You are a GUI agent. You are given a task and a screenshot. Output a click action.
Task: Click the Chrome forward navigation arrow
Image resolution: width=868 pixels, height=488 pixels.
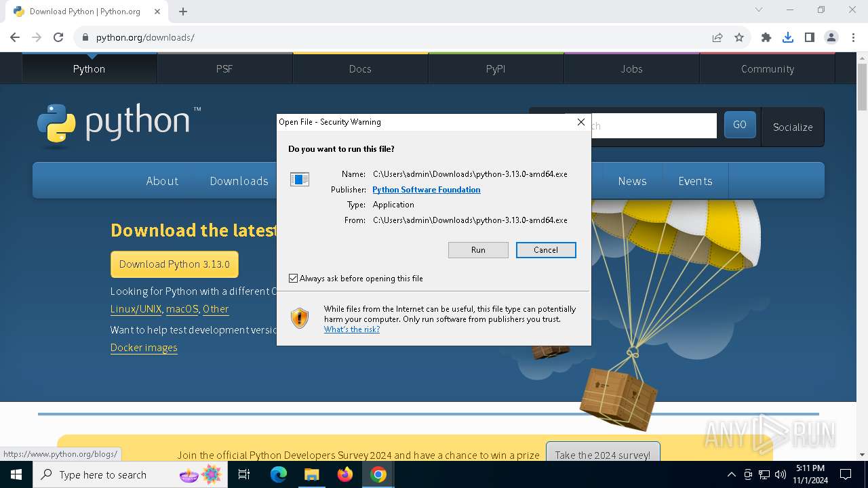tap(37, 37)
